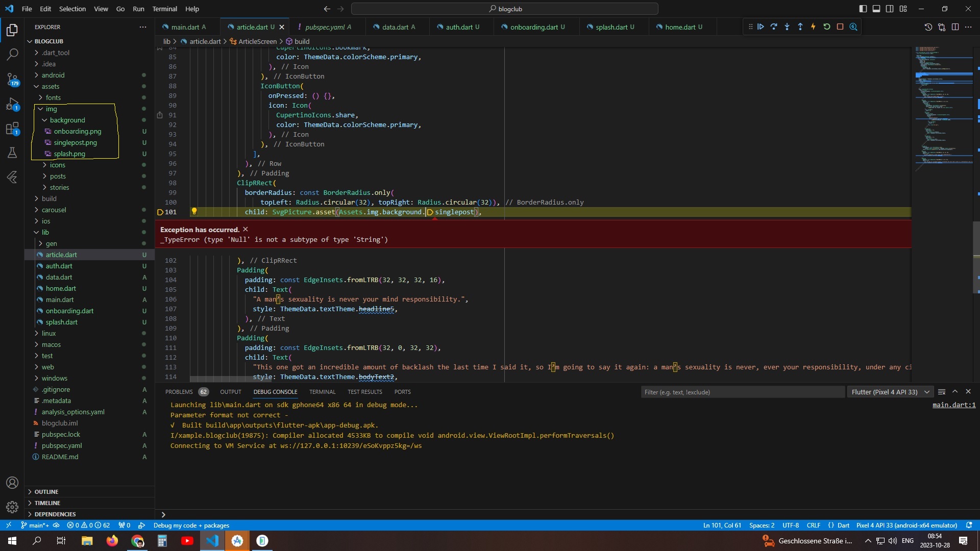Open Run and Debug view
The width and height of the screenshot is (980, 551).
click(12, 104)
